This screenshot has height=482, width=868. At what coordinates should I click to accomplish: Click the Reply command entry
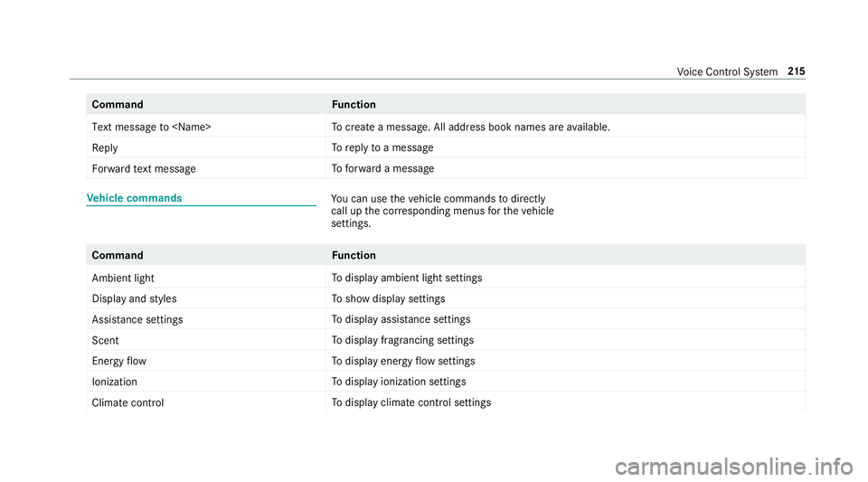click(105, 148)
